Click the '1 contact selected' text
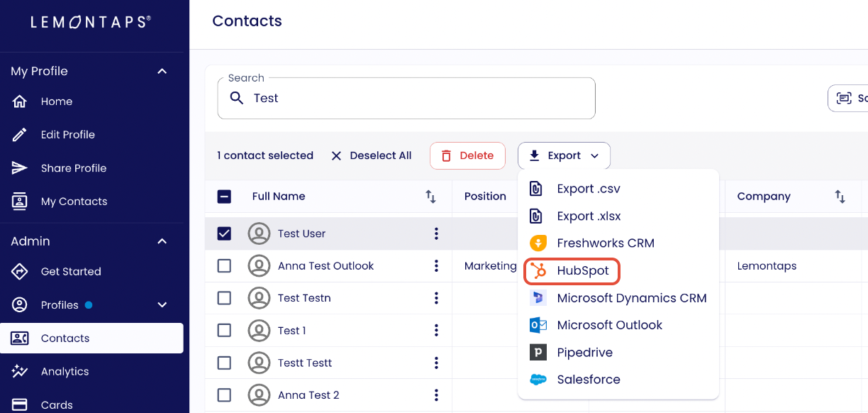The height and width of the screenshot is (413, 868). pos(265,155)
